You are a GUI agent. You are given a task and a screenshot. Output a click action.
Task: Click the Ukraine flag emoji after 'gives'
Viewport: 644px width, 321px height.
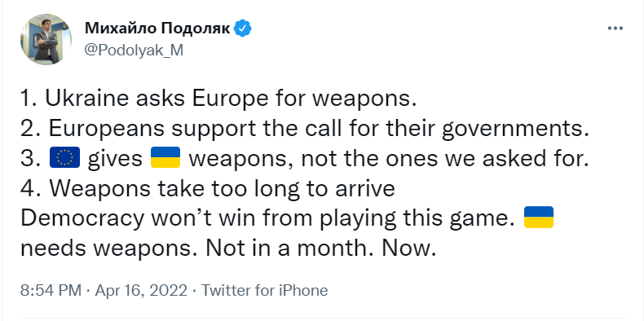tap(165, 158)
